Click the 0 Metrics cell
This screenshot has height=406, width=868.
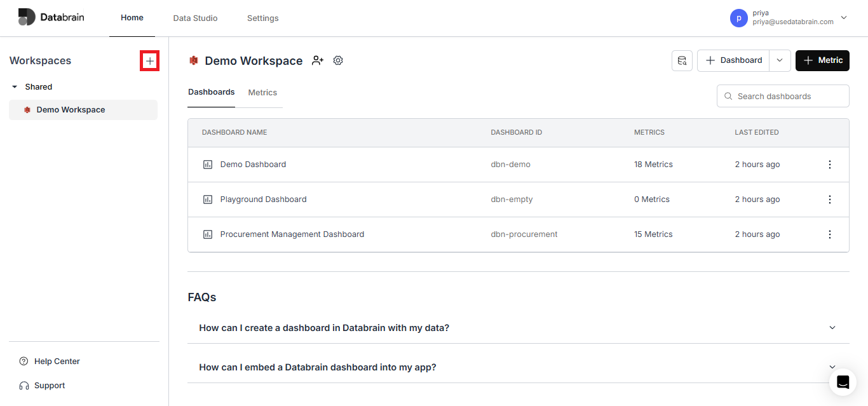pos(652,200)
